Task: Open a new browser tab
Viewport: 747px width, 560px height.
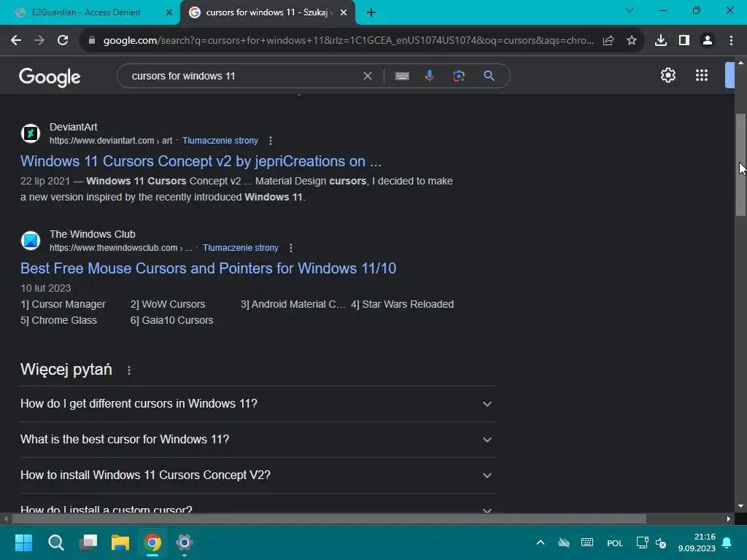Action: 371,12
